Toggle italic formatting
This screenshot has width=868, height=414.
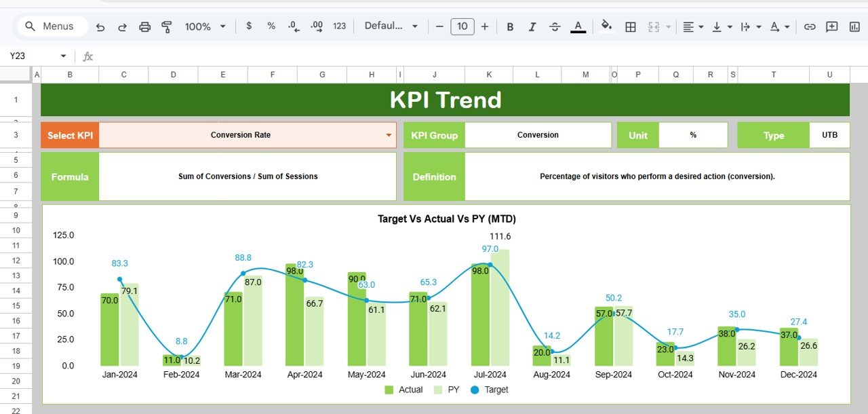[x=532, y=26]
